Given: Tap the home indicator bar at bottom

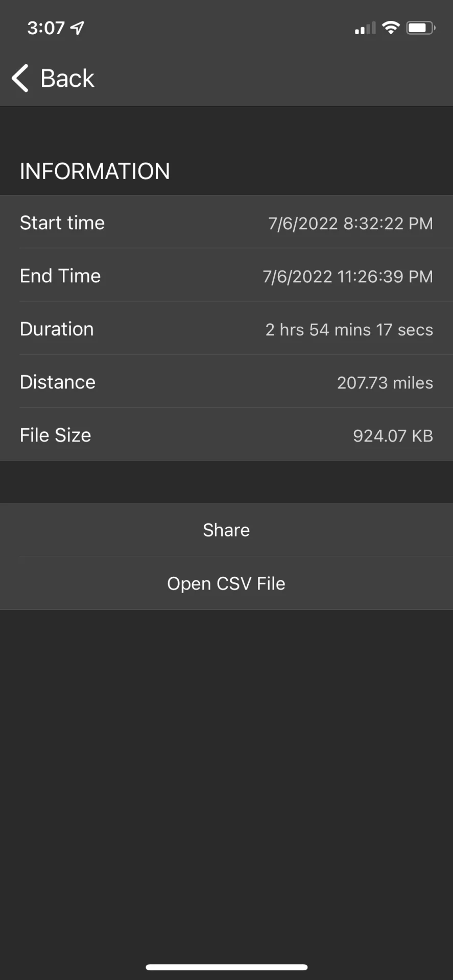Looking at the screenshot, I should (226, 967).
